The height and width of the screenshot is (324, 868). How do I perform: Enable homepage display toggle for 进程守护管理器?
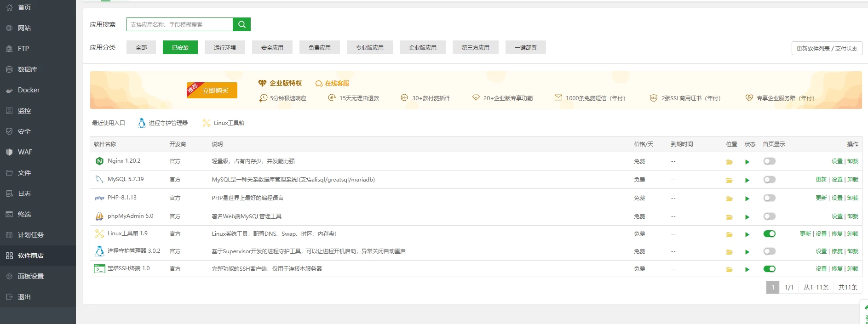coord(769,251)
